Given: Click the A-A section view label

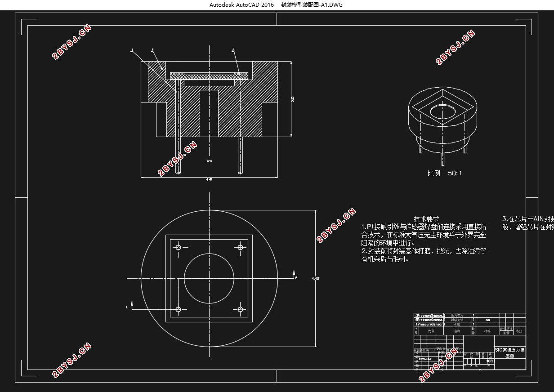Looking at the screenshot, I should pos(209,161).
